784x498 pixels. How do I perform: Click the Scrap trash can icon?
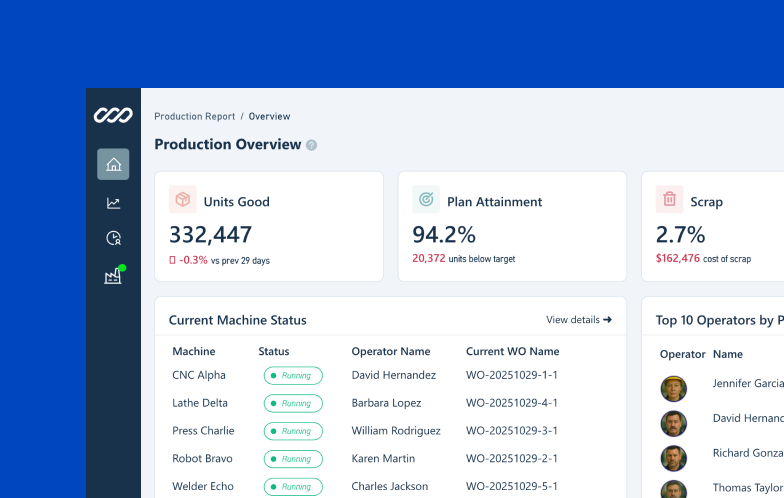[x=669, y=200]
